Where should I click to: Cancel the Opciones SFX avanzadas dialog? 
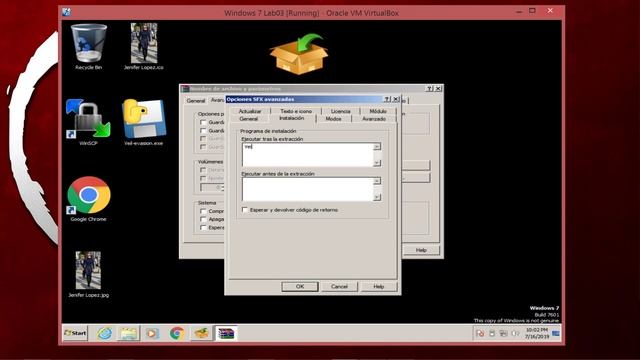(339, 287)
